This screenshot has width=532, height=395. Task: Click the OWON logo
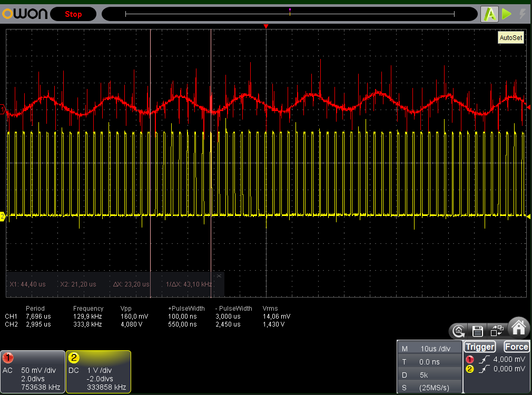tap(25, 14)
